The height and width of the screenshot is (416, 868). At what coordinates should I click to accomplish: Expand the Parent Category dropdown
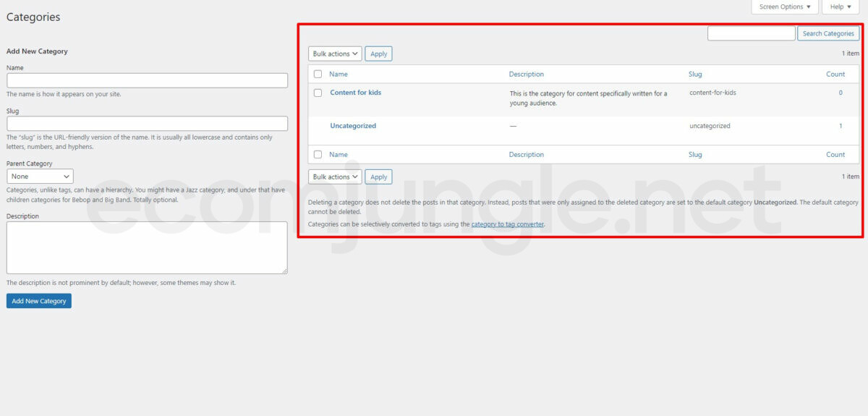pyautogui.click(x=40, y=177)
